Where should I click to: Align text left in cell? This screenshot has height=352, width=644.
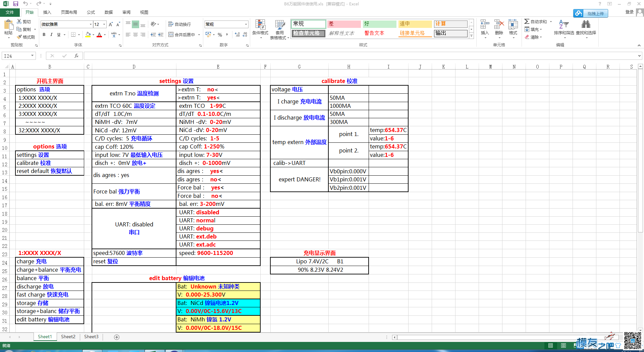[x=128, y=35]
